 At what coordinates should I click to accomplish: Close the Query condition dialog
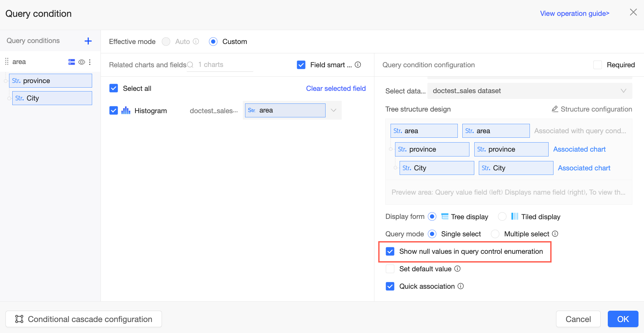pos(633,12)
